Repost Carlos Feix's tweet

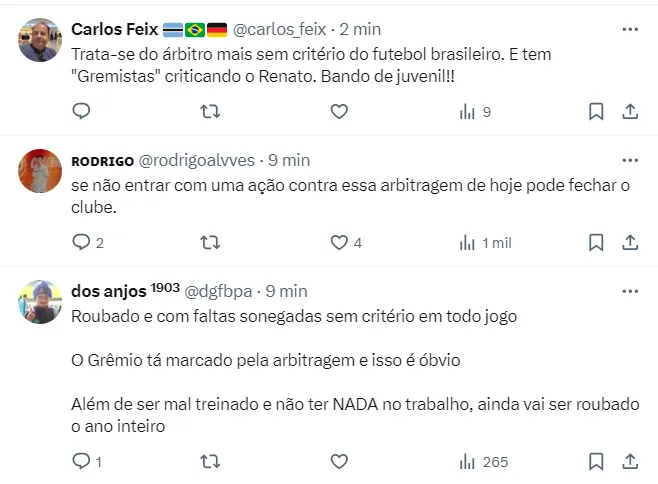(x=210, y=112)
